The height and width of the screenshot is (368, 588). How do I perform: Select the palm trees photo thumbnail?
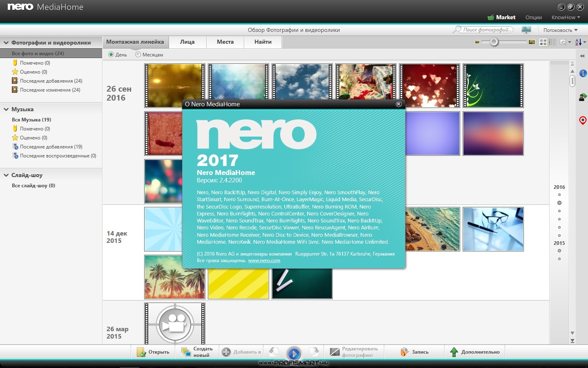click(175, 277)
